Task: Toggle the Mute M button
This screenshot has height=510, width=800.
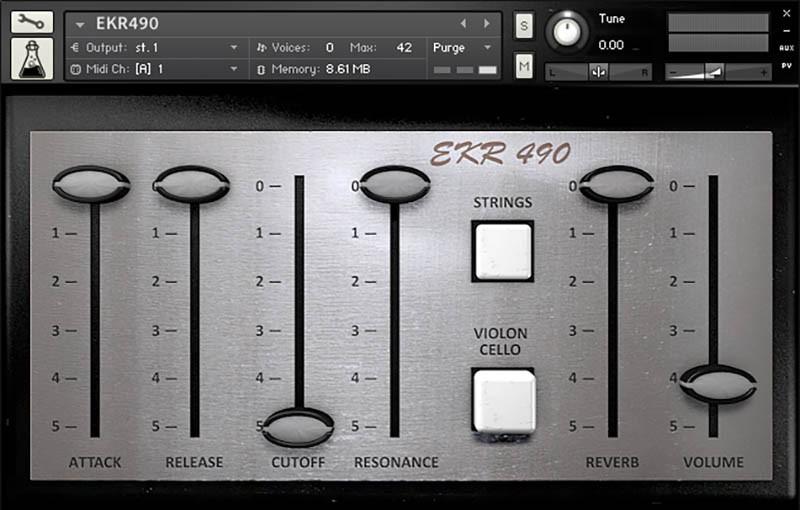Action: [524, 66]
